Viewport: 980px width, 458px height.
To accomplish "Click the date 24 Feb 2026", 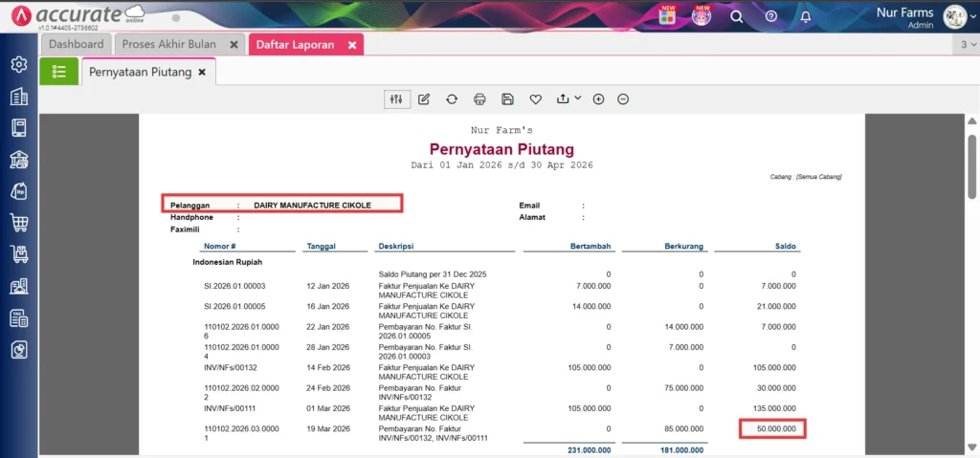I will [x=328, y=387].
